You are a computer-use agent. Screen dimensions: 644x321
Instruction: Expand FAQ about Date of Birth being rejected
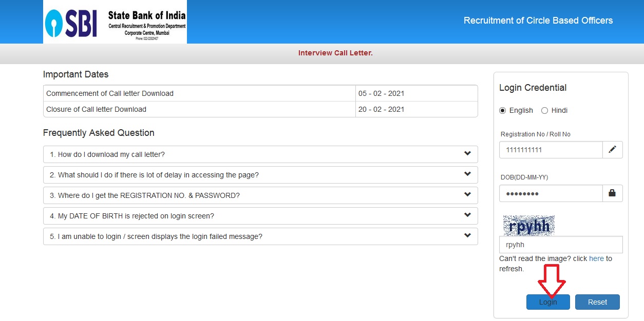click(260, 216)
